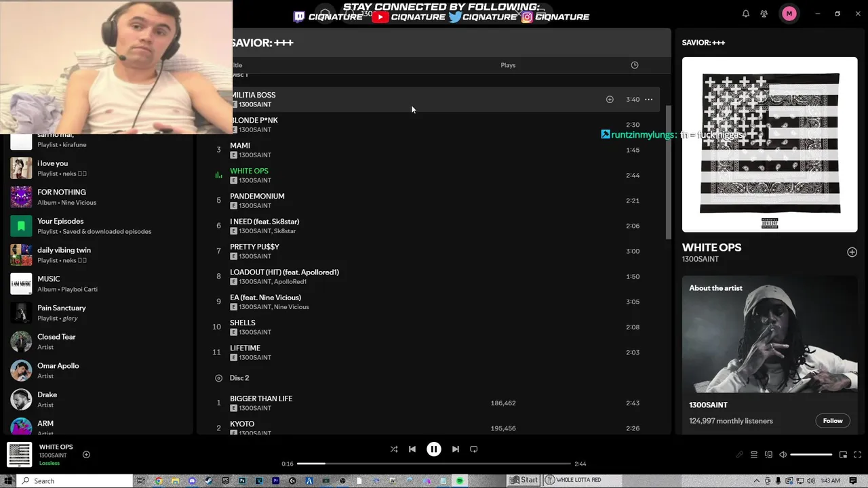
Task: Open 1300SAINT artist name in About panel
Action: pyautogui.click(x=708, y=405)
